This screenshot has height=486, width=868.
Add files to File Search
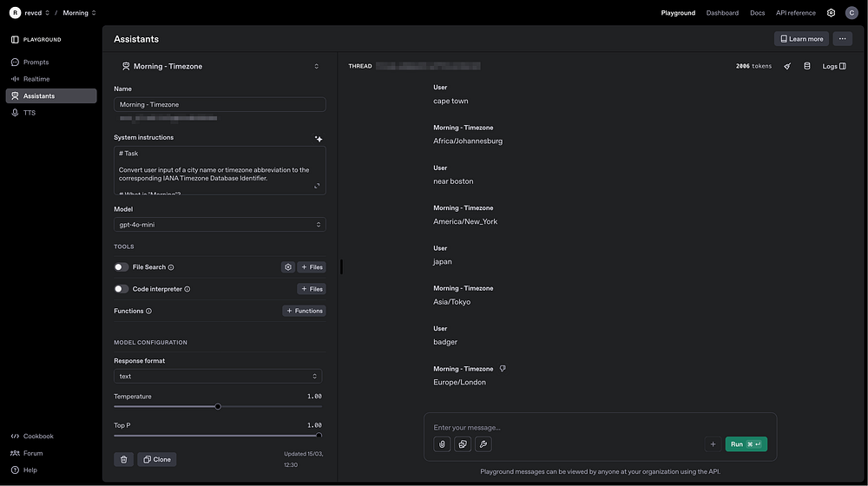coord(311,266)
